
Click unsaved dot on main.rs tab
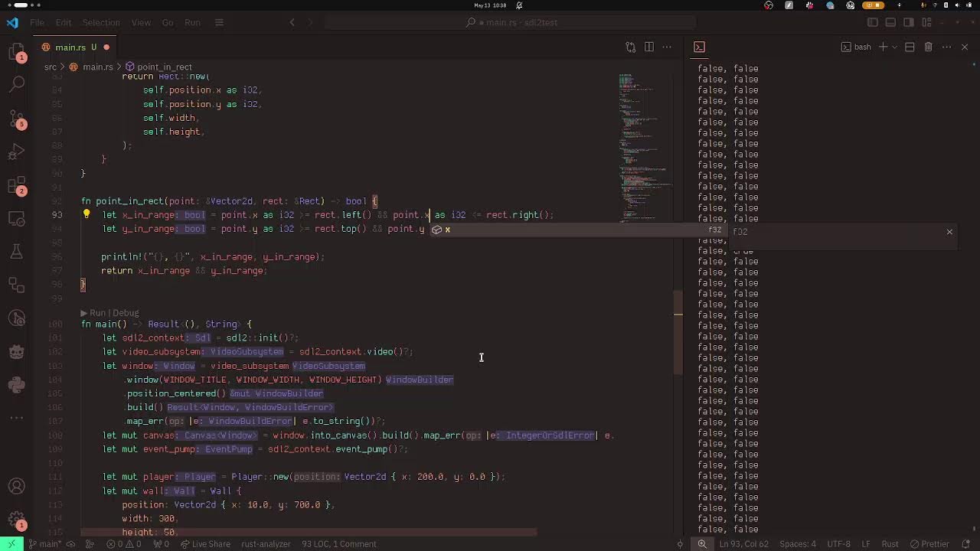tap(106, 47)
